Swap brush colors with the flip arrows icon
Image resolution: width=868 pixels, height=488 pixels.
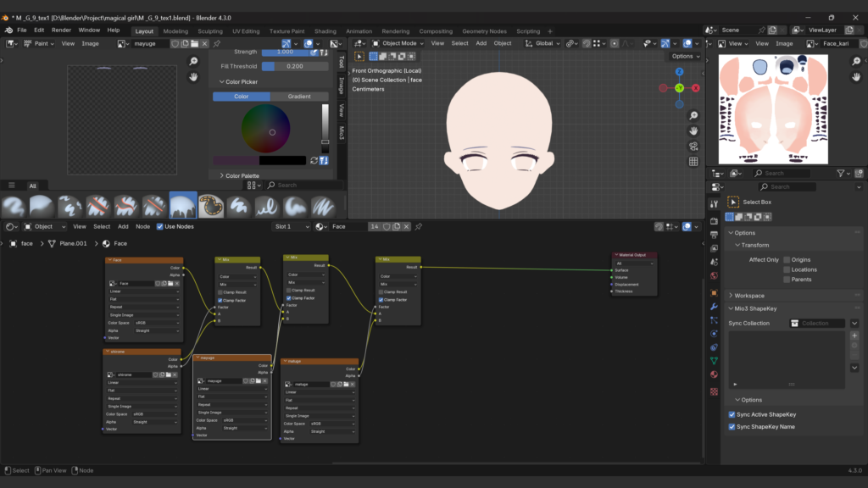click(x=314, y=160)
